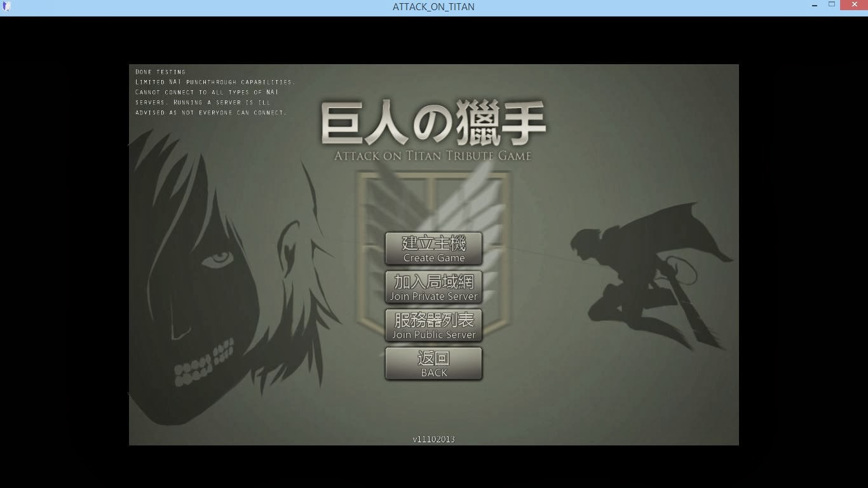Click the ATTACK_ON_TITAN title bar text
Screen dimensions: 868x488
pyautogui.click(x=433, y=7)
